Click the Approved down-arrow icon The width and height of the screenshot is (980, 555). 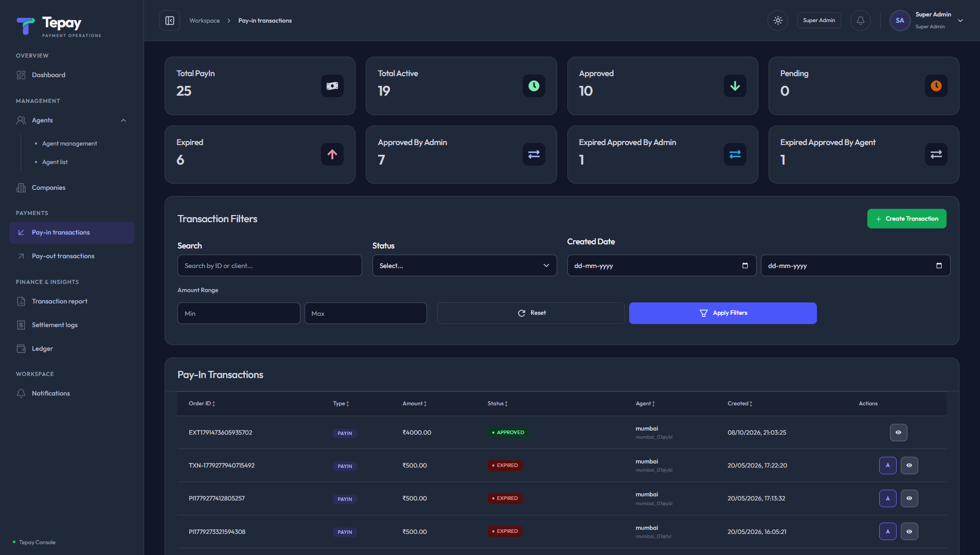[735, 86]
